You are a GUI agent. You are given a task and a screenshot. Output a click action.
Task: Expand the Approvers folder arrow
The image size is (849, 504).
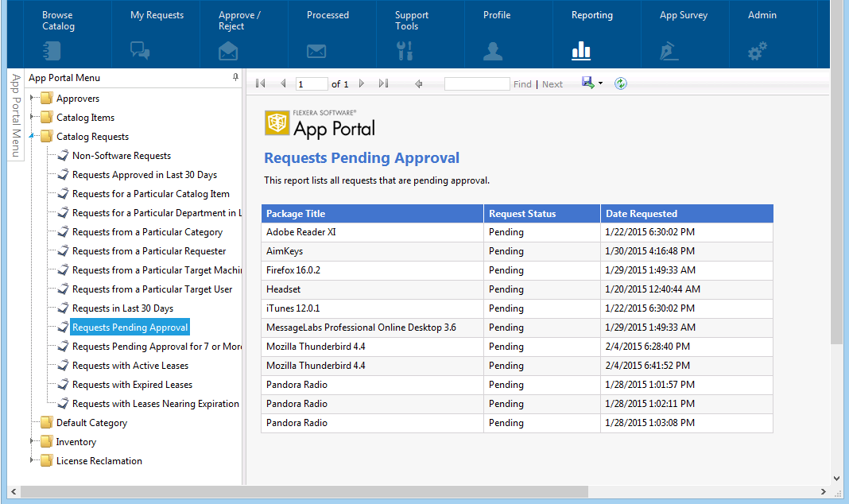click(32, 98)
